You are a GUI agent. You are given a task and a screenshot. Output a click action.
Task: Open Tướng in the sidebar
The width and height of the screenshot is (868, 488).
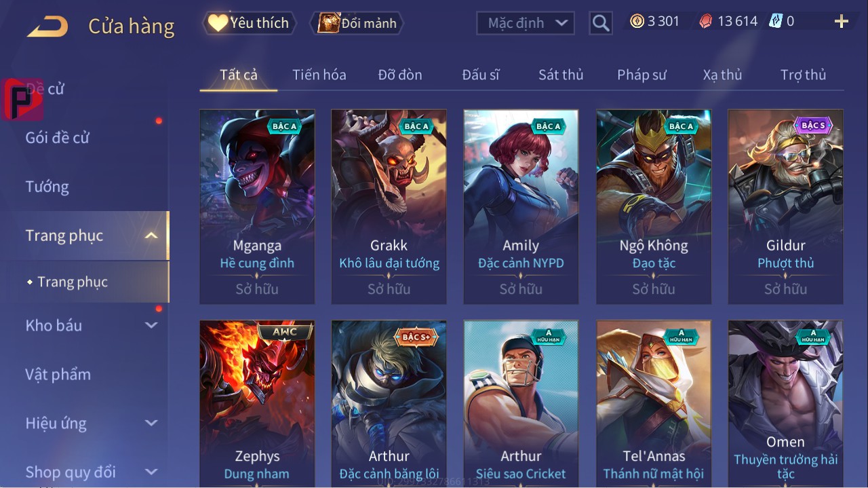point(47,187)
